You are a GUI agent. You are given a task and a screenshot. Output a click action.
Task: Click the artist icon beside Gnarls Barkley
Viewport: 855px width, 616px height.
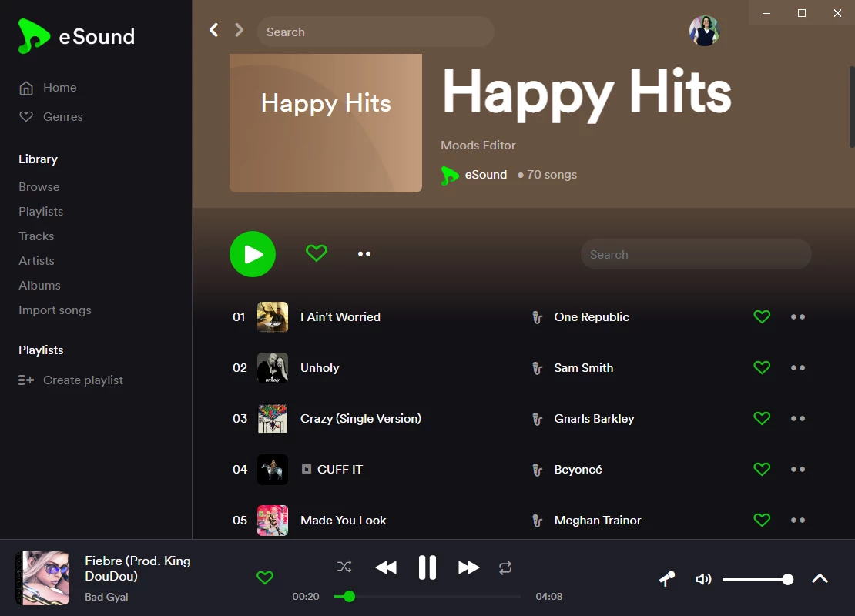coord(537,419)
